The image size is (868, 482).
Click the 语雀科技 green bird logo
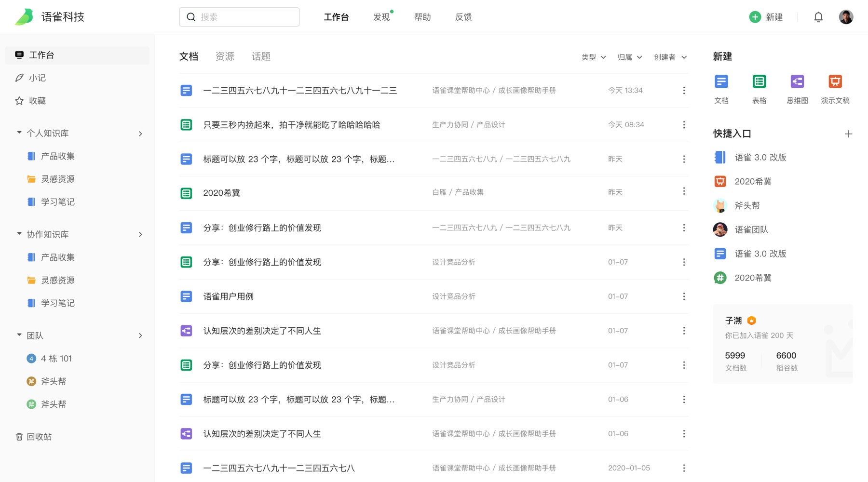(24, 17)
